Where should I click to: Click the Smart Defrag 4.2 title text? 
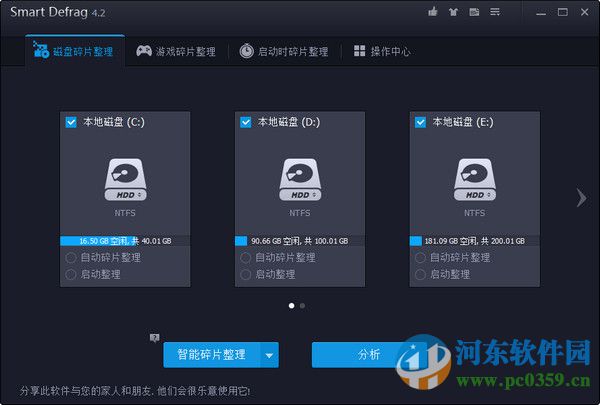[58, 12]
